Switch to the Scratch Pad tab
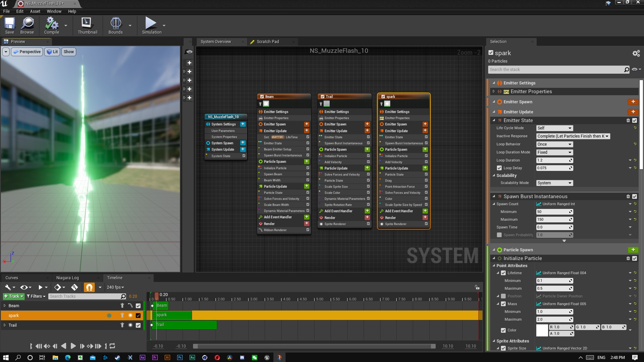 click(267, 41)
